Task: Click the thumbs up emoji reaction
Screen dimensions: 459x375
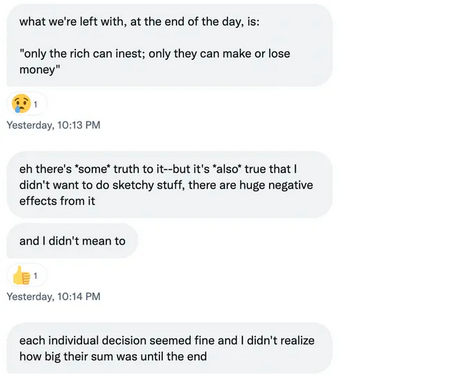Action: (21, 275)
